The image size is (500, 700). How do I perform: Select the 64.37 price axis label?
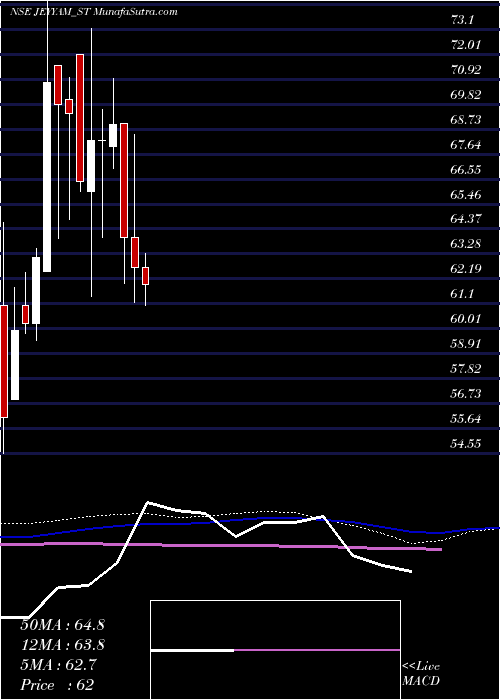466,219
